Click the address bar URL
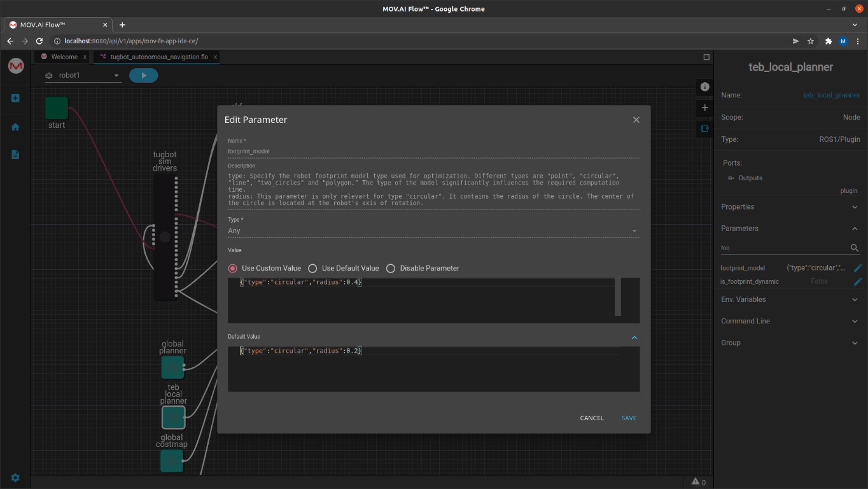 131,41
